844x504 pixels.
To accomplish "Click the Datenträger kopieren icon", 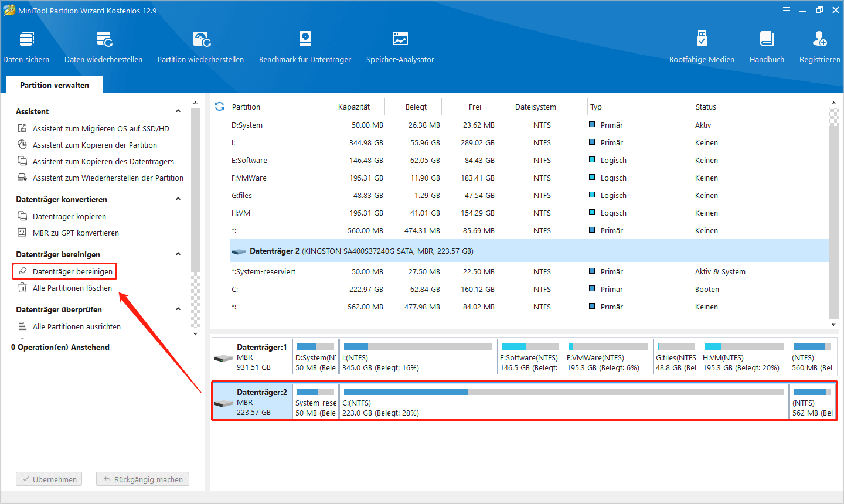I will pos(22,216).
